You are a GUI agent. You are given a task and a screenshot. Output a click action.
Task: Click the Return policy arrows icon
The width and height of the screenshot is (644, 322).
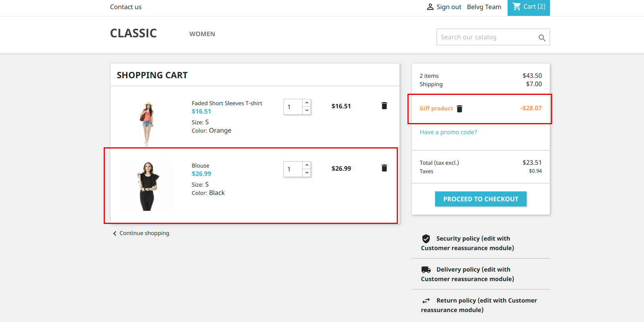point(426,301)
